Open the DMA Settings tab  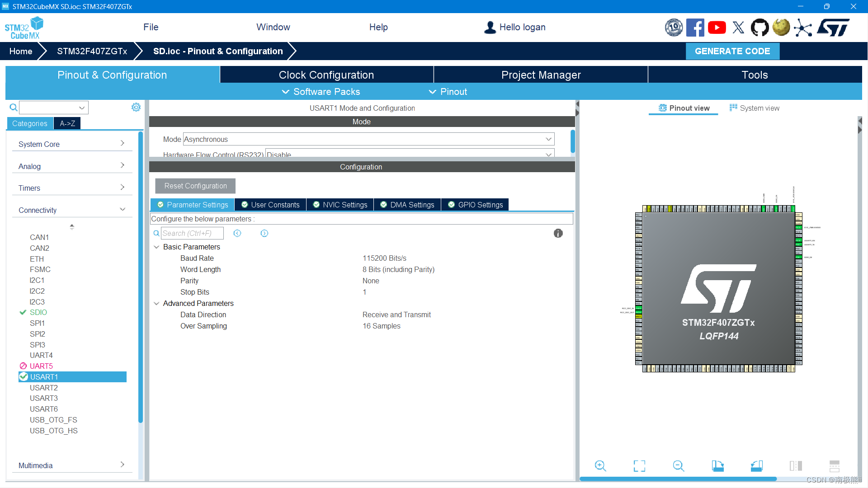click(x=407, y=205)
